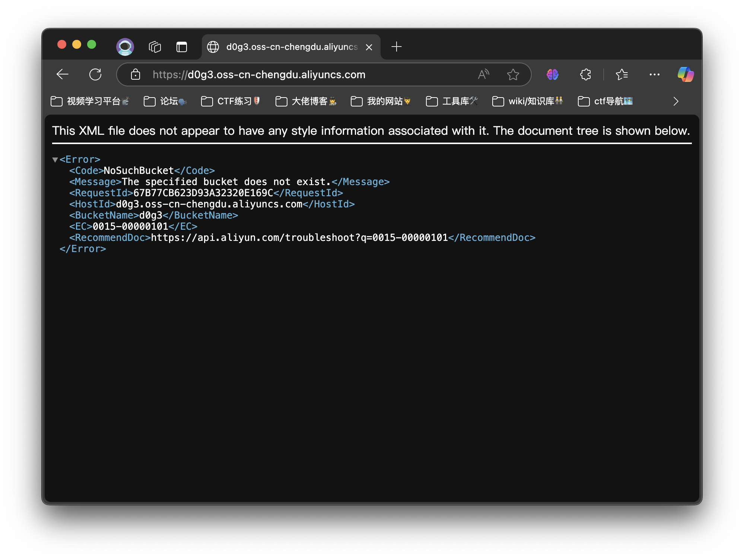
Task: Open the Copilot sidebar icon
Action: (685, 74)
